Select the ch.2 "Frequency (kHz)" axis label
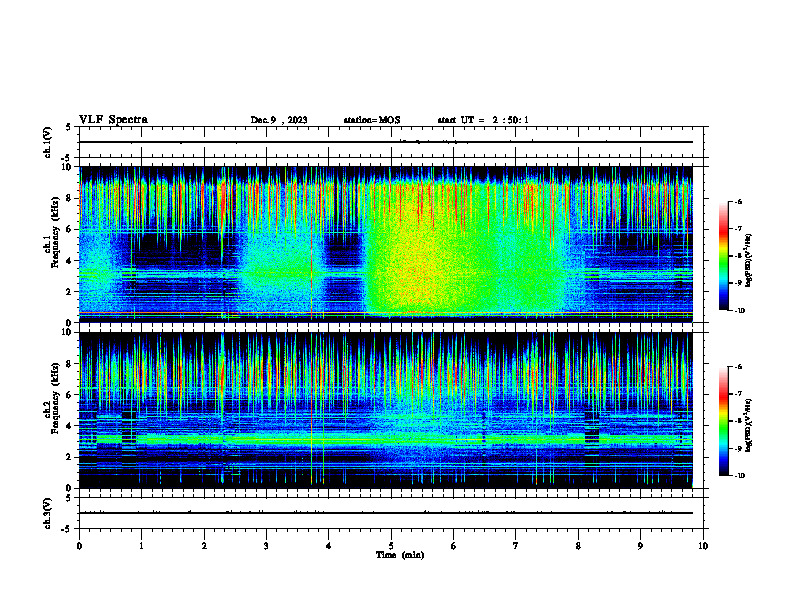The width and height of the screenshot is (792, 612). pyautogui.click(x=56, y=398)
